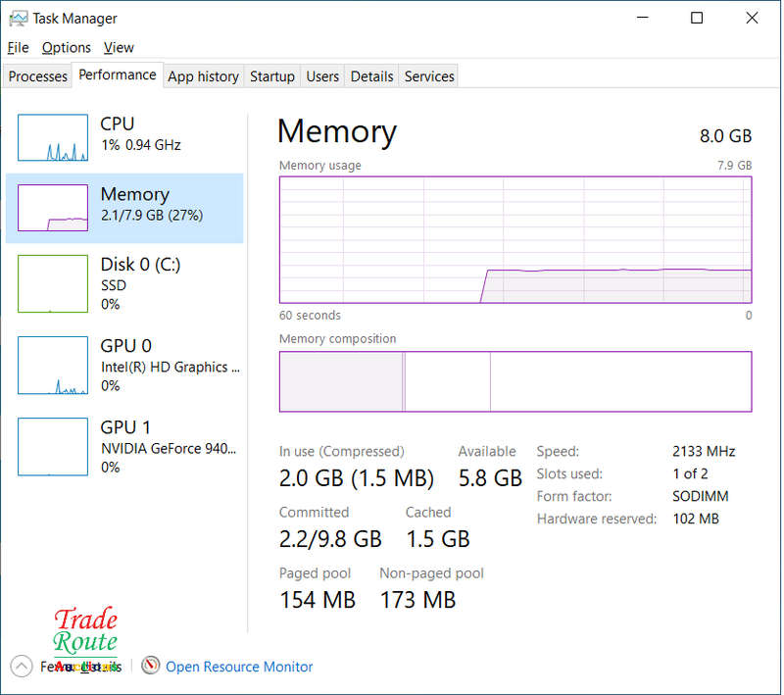This screenshot has height=695, width=784.
Task: Open the Services tab
Action: 429,76
